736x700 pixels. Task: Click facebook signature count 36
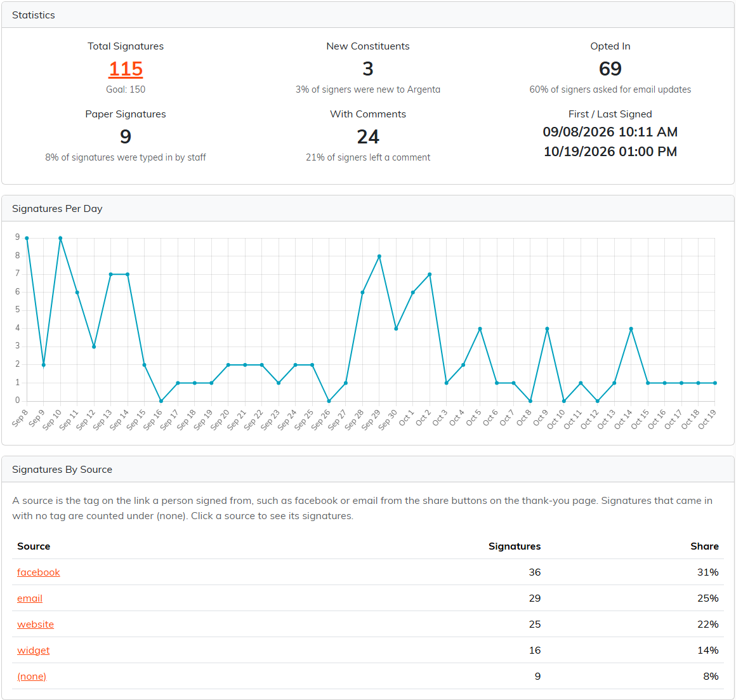point(535,572)
